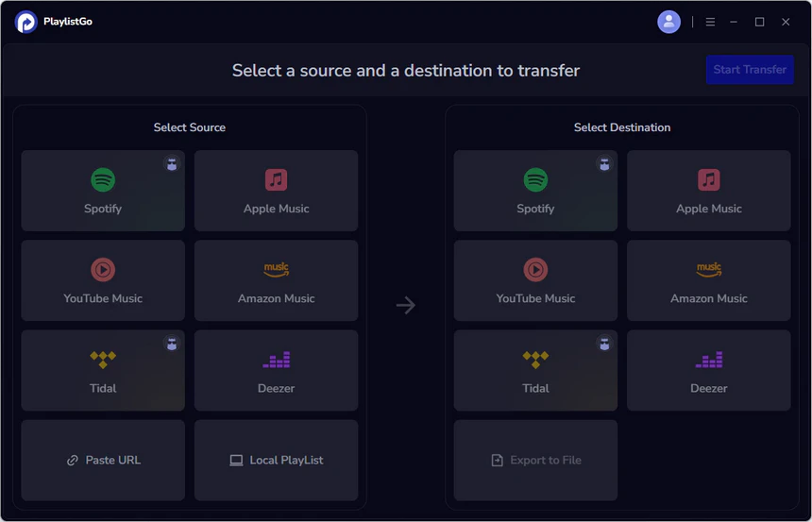Click the destination YouTube Music play icon
812x522 pixels.
point(535,269)
